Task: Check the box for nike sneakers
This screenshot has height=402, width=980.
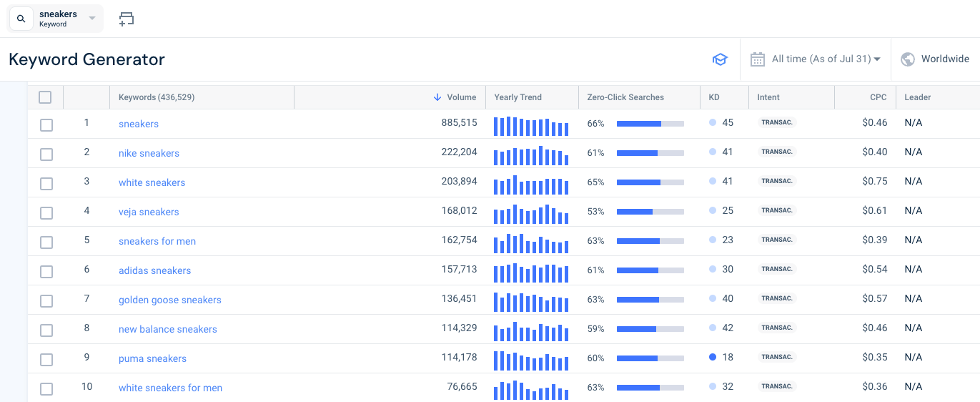Action: [x=46, y=155]
